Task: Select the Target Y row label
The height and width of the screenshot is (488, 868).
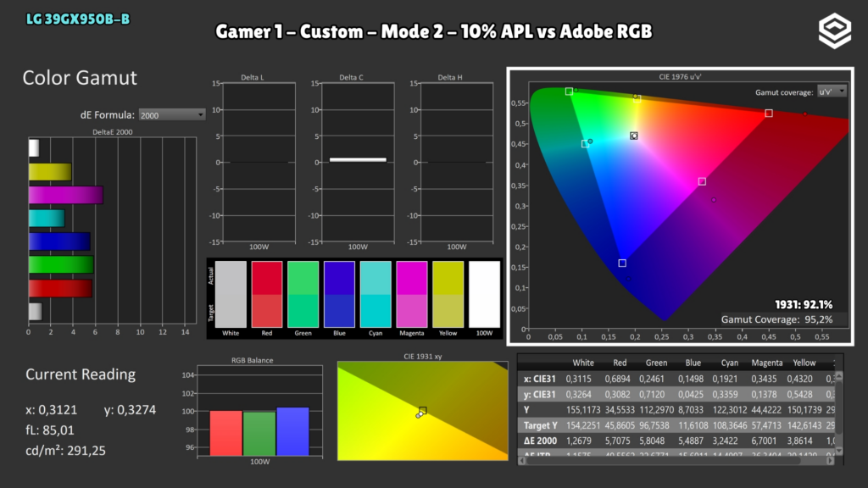Action: tap(540, 425)
